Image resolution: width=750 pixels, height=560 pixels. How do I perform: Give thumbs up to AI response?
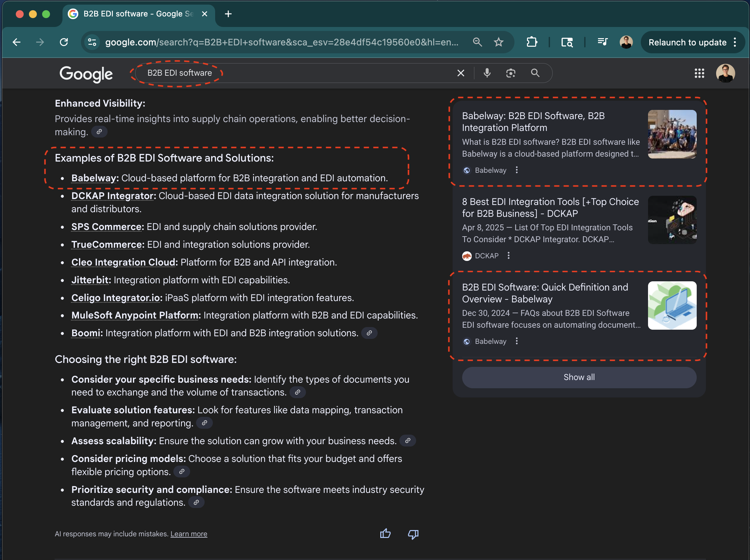[x=385, y=534]
